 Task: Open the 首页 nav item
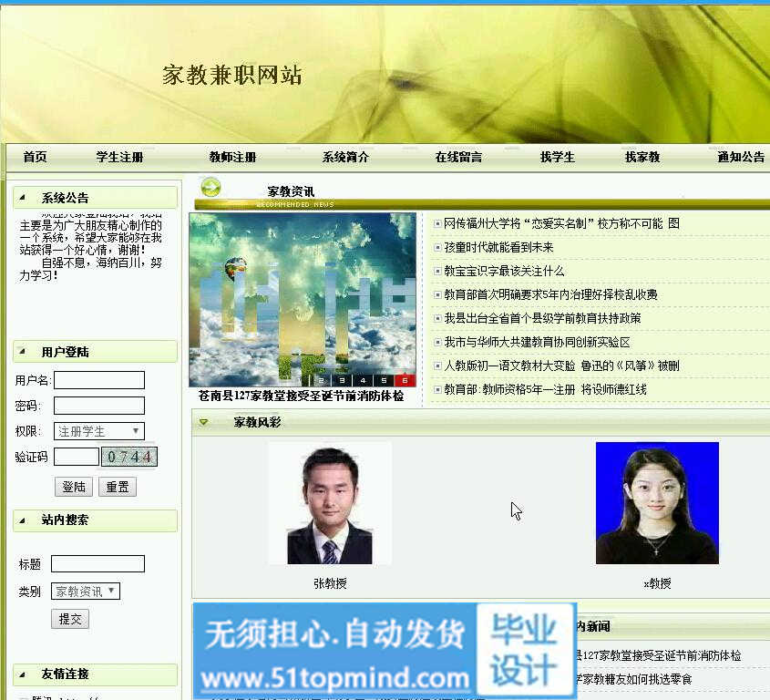coord(35,157)
